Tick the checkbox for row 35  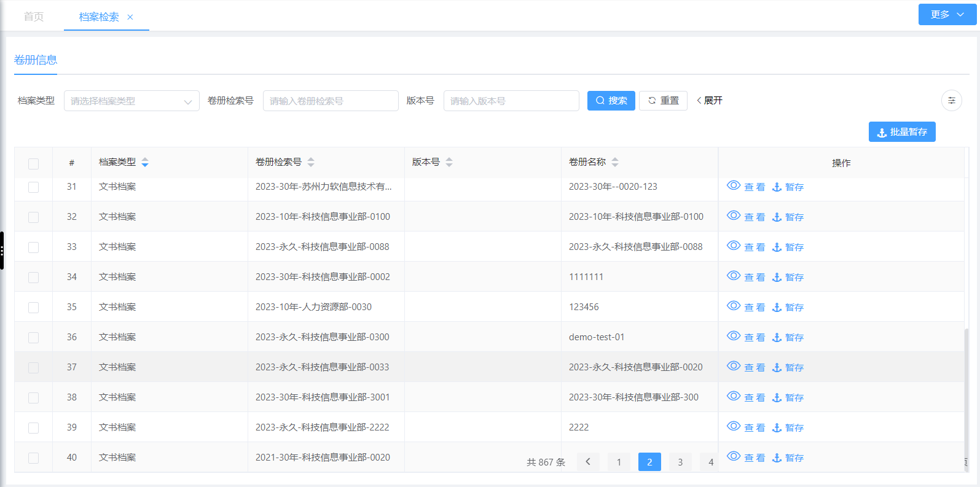(33, 307)
